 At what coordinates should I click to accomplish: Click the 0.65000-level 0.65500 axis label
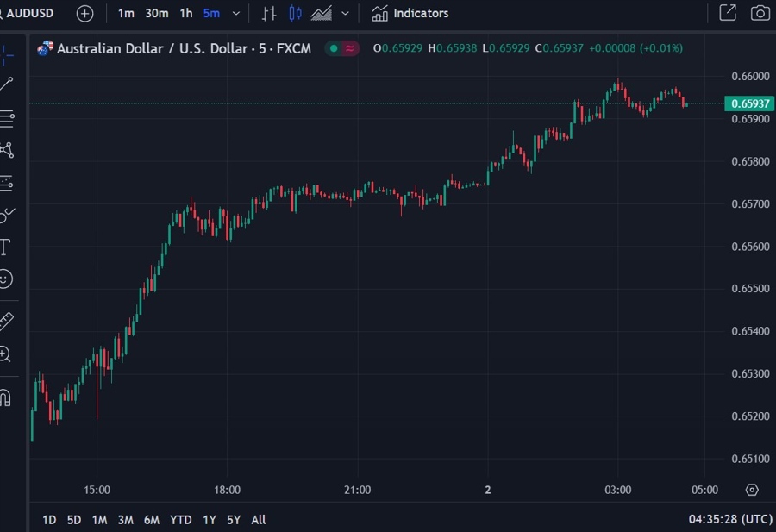coord(750,289)
